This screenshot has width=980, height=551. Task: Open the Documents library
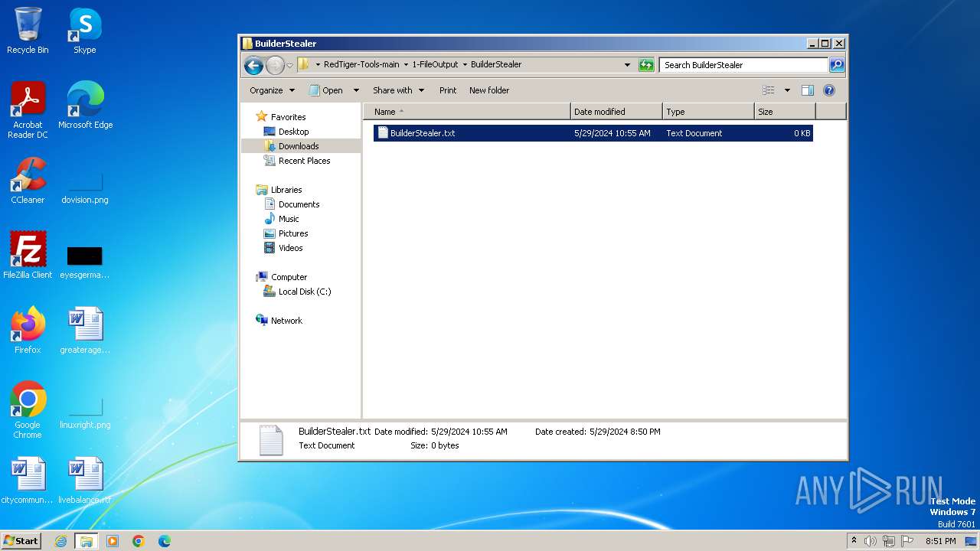[299, 204]
